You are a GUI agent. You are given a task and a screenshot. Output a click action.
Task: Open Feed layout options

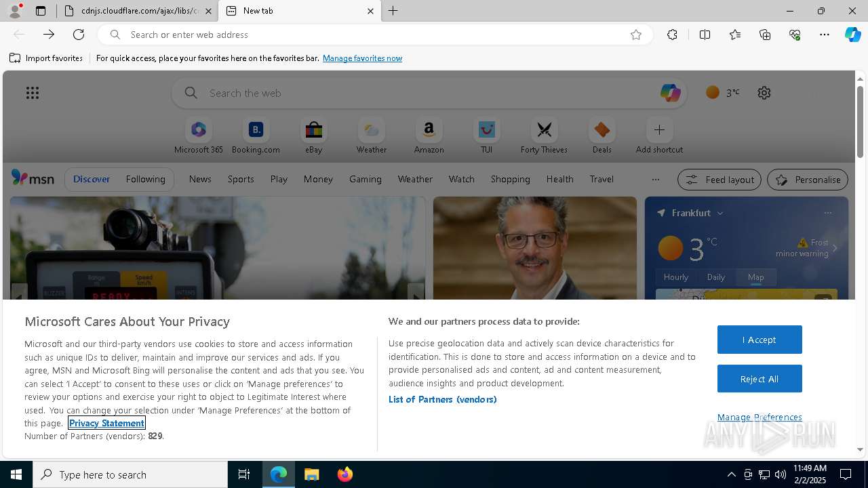[720, 180]
